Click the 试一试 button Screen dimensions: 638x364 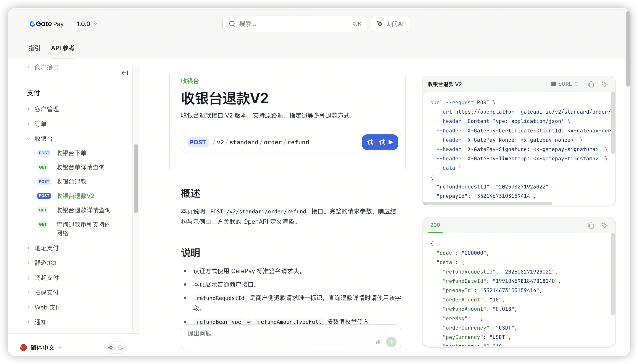click(380, 142)
